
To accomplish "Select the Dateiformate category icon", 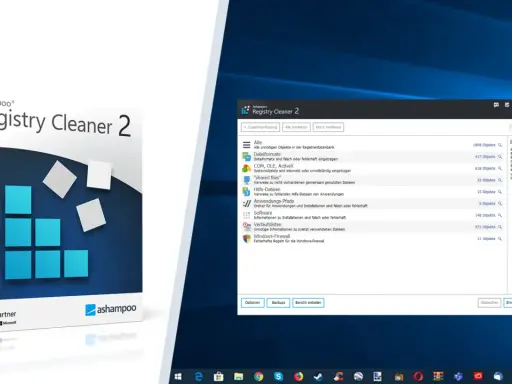I will click(246, 156).
